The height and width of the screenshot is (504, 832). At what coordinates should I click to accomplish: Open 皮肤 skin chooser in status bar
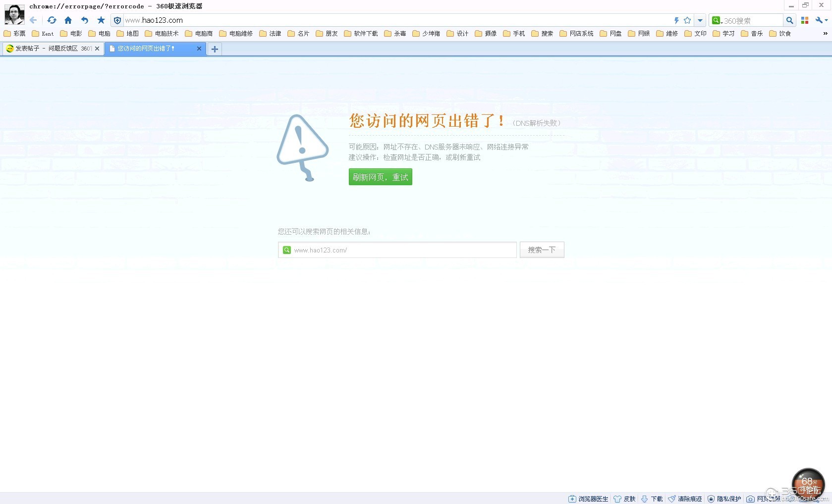(x=624, y=499)
